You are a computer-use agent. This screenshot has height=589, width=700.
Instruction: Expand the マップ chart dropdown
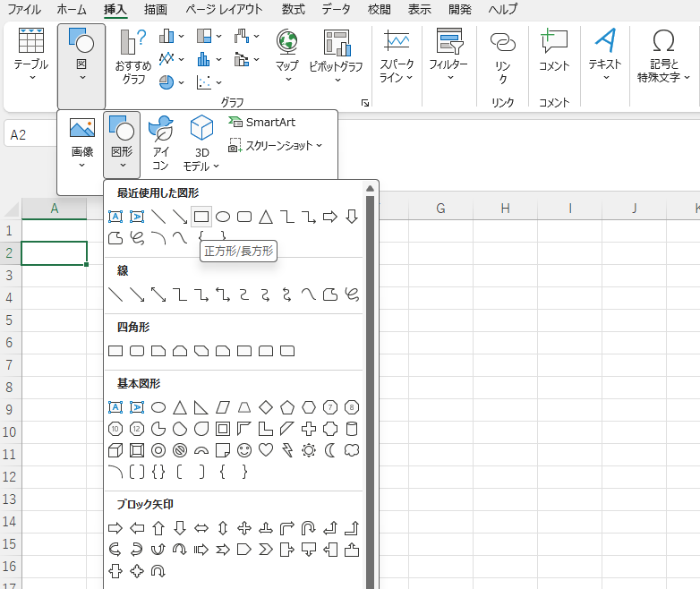point(287,55)
